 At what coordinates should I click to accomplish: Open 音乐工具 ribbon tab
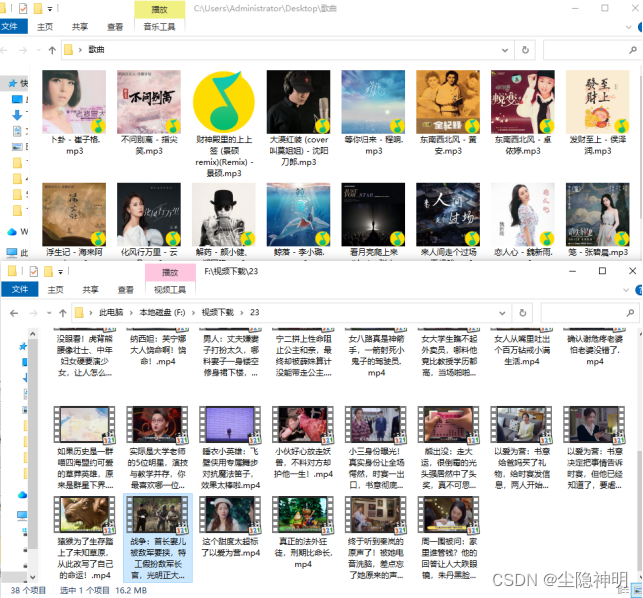pos(160,27)
